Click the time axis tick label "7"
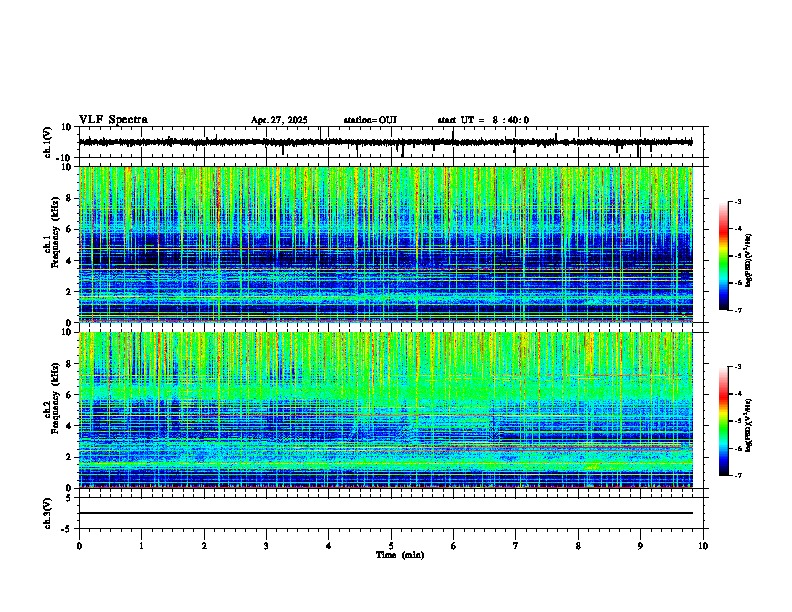 click(516, 546)
